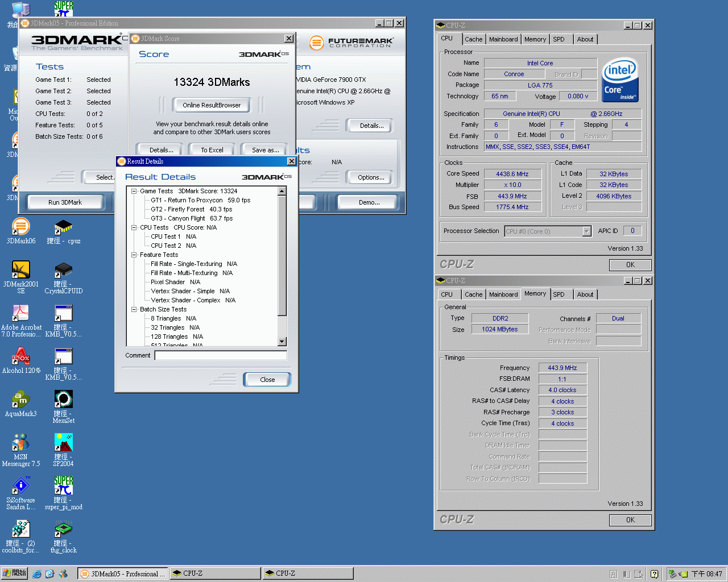Launch the super_pi_mod shortcut
Screen dimensions: 728x582
[x=63, y=486]
